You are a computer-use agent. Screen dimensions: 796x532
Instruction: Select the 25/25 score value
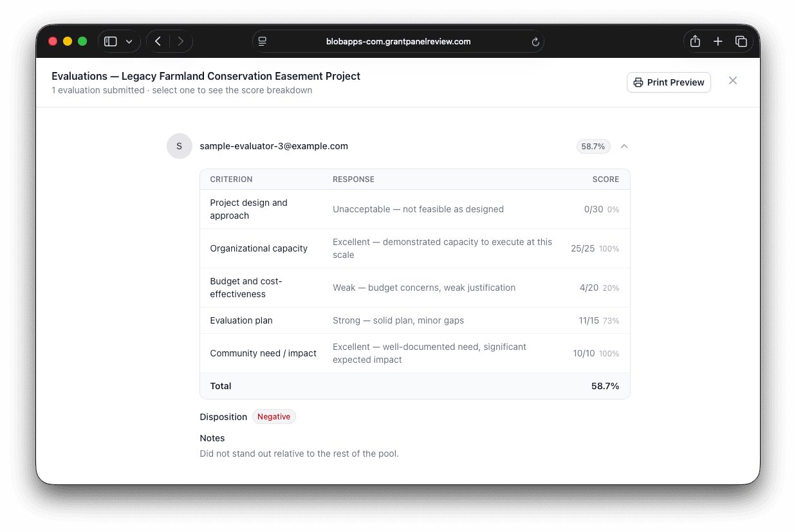pos(583,248)
